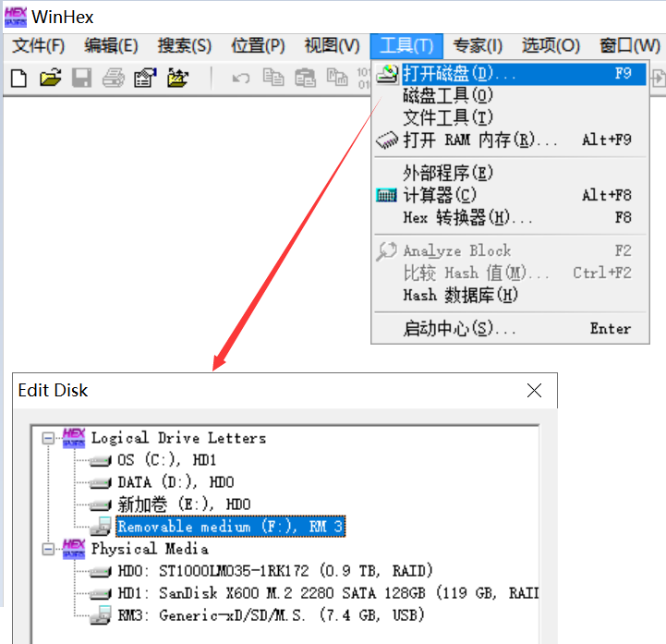Click the disk icon beside 打开磁盘
Viewport: 666px width, 644px height.
(x=387, y=74)
